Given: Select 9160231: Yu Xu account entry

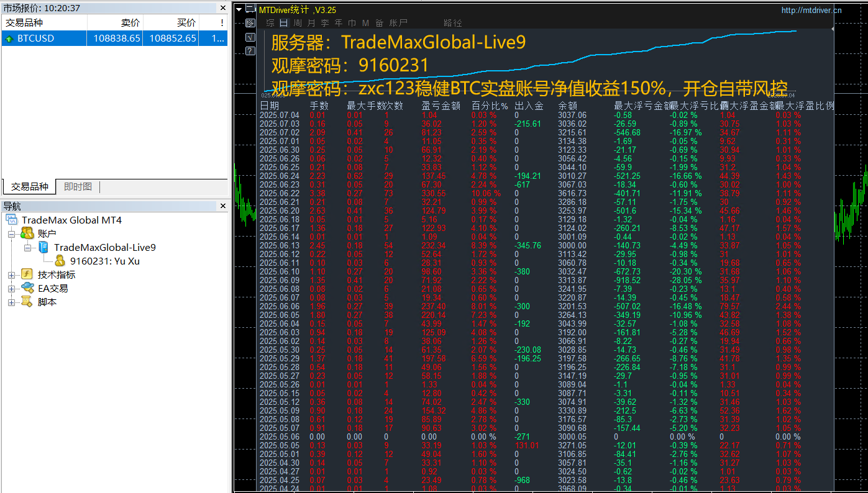Looking at the screenshot, I should (x=104, y=261).
